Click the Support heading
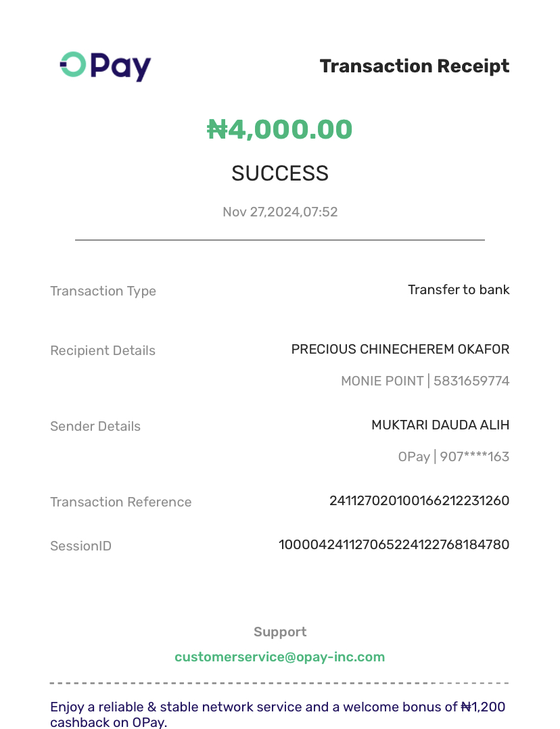 279,632
